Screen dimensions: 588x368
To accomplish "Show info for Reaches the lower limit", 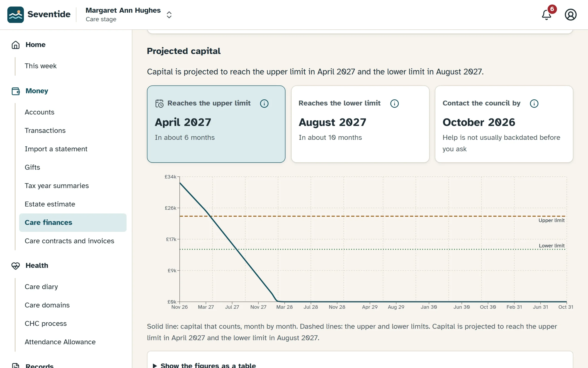I will [x=394, y=103].
